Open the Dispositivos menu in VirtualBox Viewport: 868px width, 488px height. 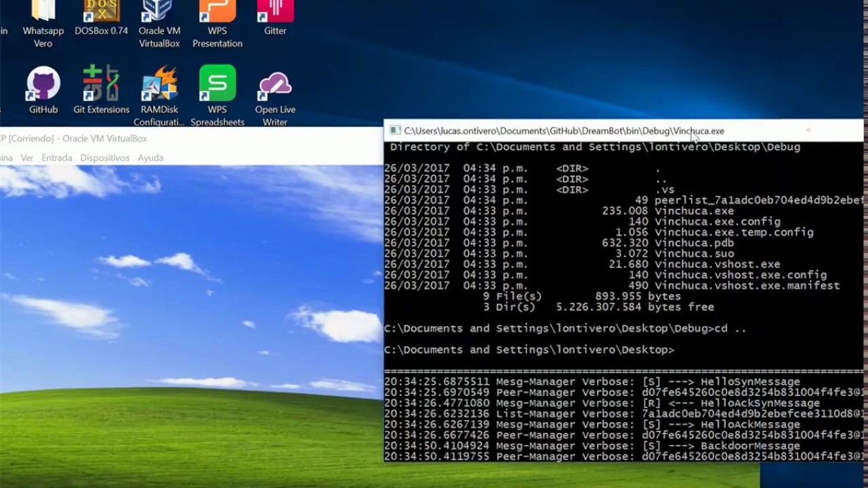104,158
